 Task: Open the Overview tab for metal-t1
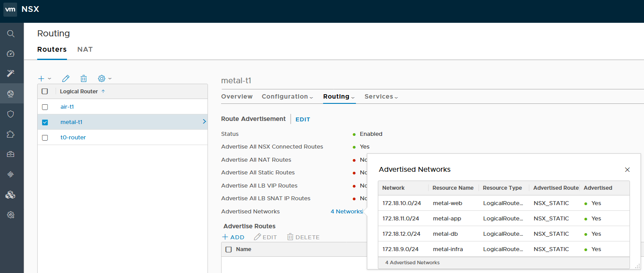pyautogui.click(x=237, y=96)
